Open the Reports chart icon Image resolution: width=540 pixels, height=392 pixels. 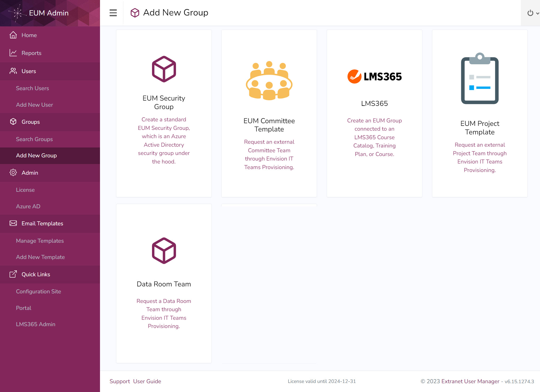pyautogui.click(x=13, y=53)
